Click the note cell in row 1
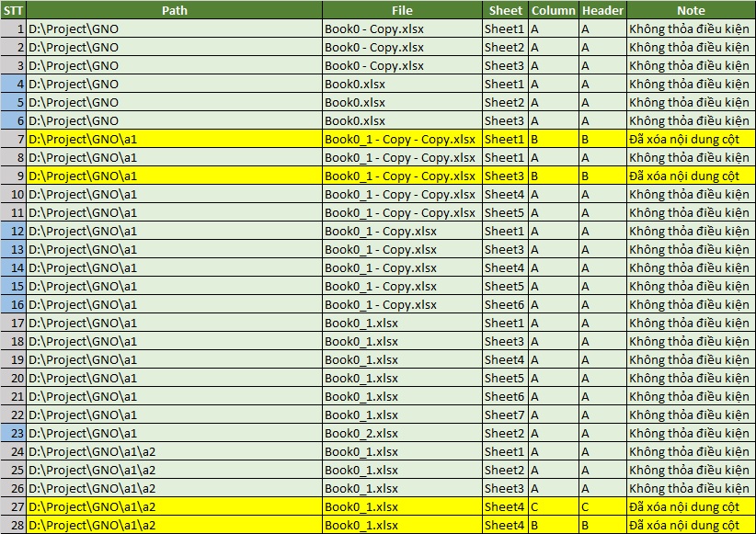 [690, 28]
